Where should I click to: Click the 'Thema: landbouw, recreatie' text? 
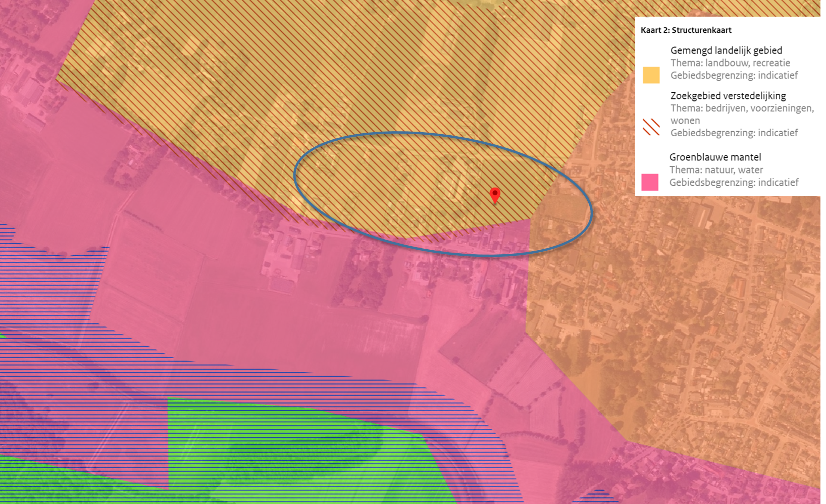(x=731, y=63)
